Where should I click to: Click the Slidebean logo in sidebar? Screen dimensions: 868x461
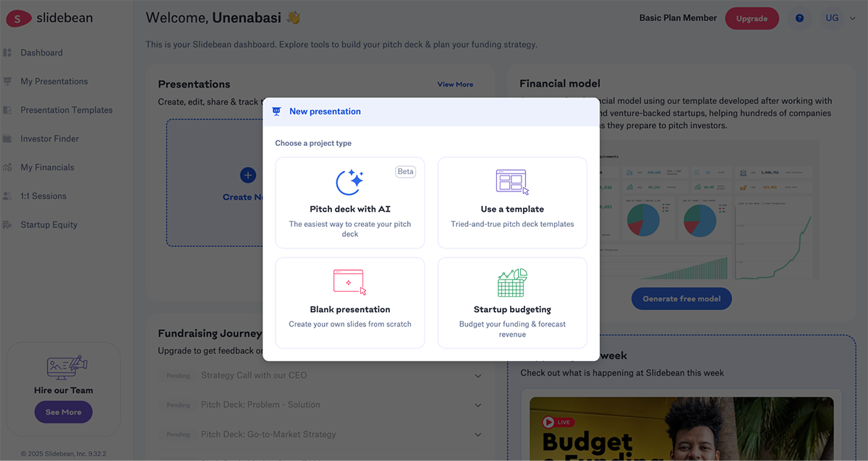coord(50,18)
